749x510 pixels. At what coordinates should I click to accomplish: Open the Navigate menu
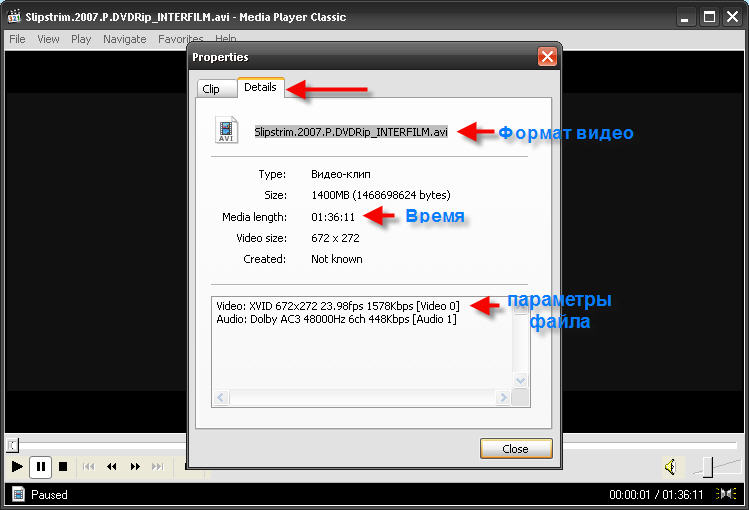pos(125,39)
